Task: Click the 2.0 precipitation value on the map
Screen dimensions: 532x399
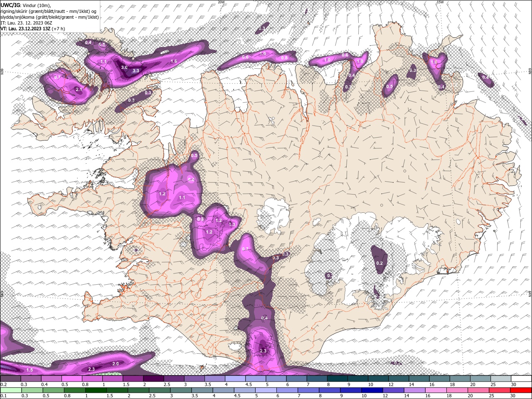Action: pos(116,364)
